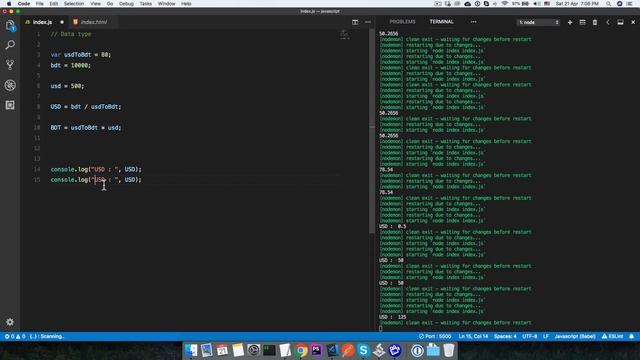Viewport: 640px width, 360px height.
Task: Open notifications with the bell icon
Action: click(631, 336)
